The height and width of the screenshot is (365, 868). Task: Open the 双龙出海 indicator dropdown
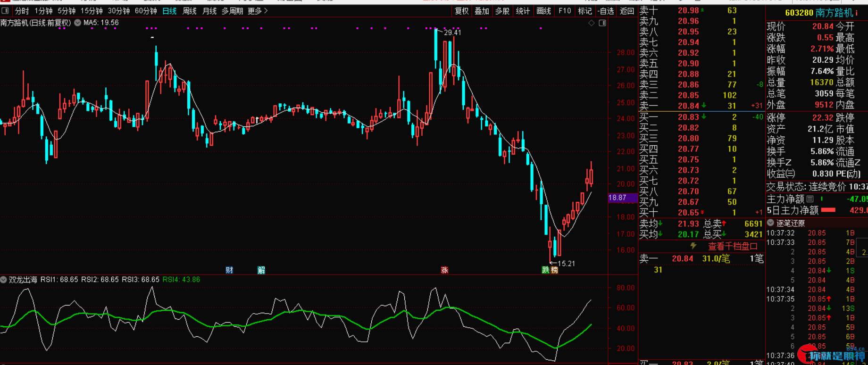pyautogui.click(x=4, y=280)
